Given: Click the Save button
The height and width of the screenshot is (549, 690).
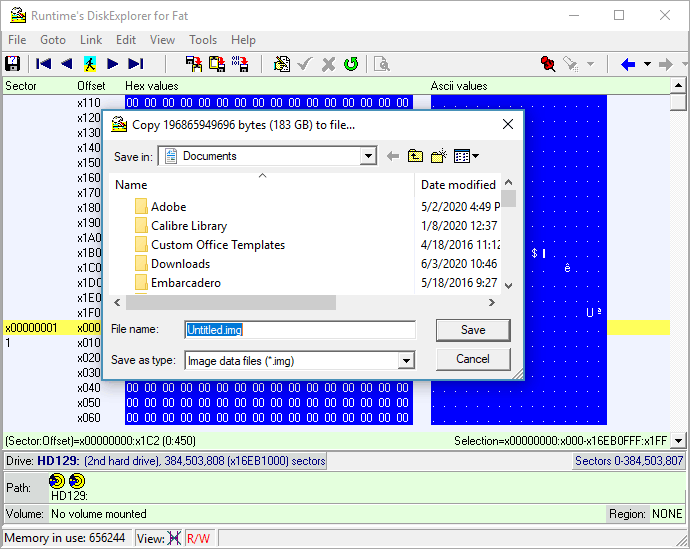Looking at the screenshot, I should coord(473,330).
